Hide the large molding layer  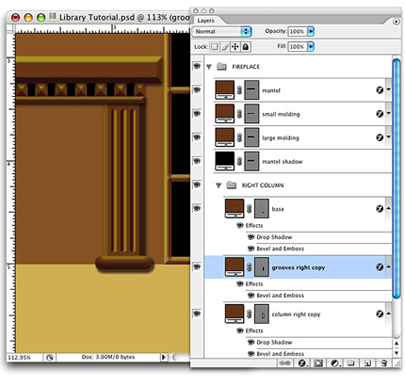(x=197, y=137)
